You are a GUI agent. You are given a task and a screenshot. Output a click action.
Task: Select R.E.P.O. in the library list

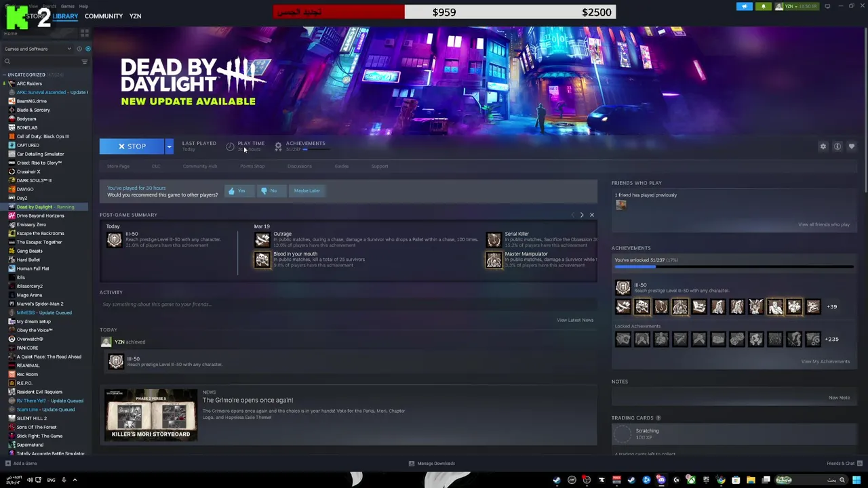(x=24, y=383)
